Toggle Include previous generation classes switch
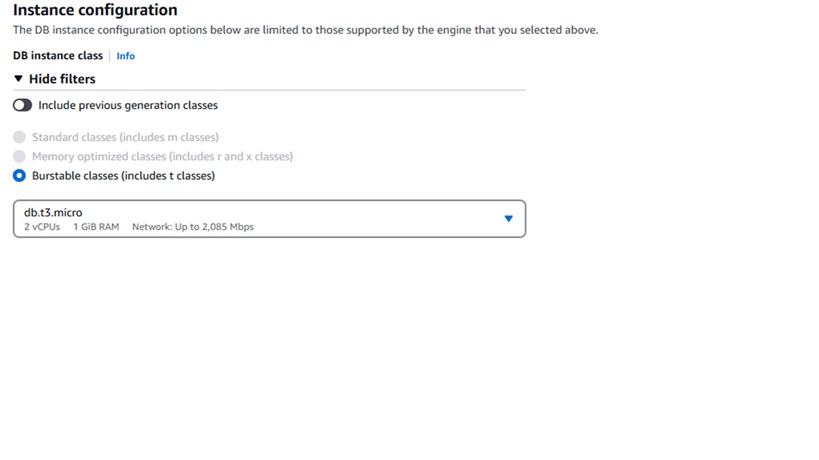This screenshot has width=819, height=460. coord(22,105)
